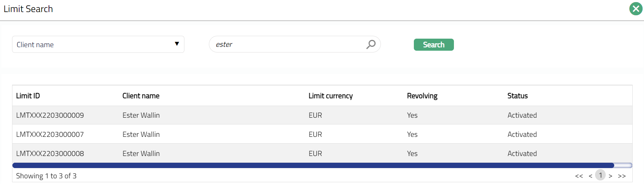Go to previous results page
The width and height of the screenshot is (644, 184).
pos(590,176)
